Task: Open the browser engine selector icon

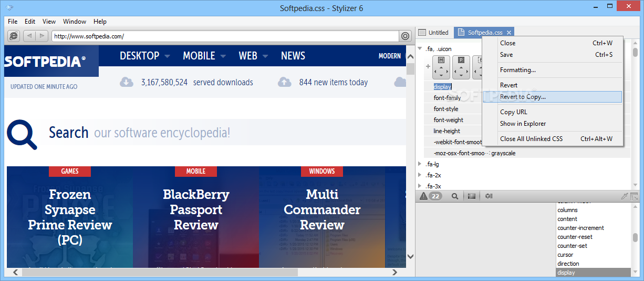Action: click(14, 36)
